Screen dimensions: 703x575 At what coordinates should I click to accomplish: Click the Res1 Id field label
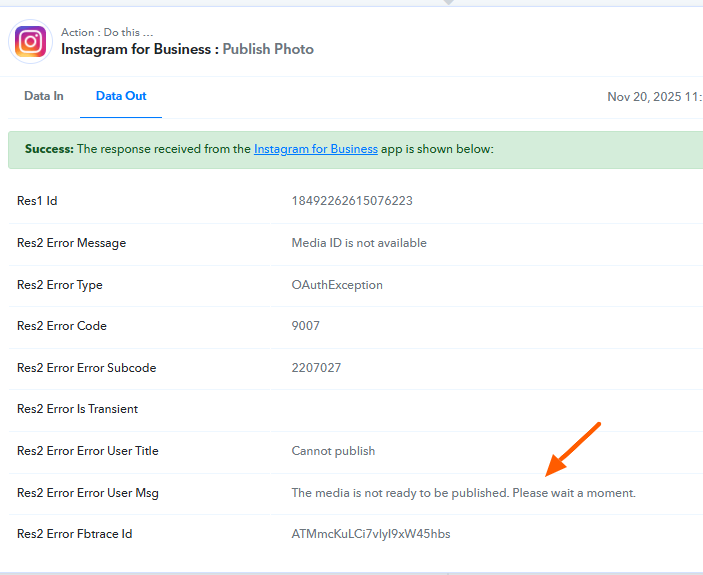[37, 201]
